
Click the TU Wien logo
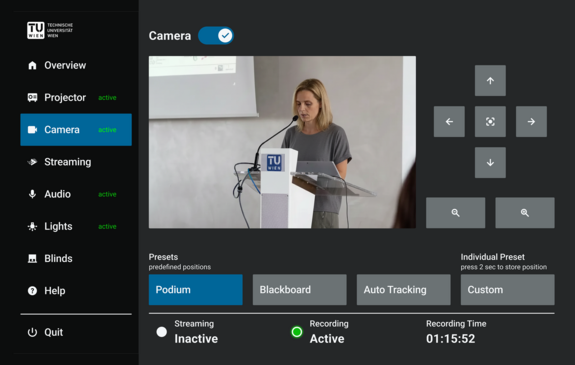50,30
